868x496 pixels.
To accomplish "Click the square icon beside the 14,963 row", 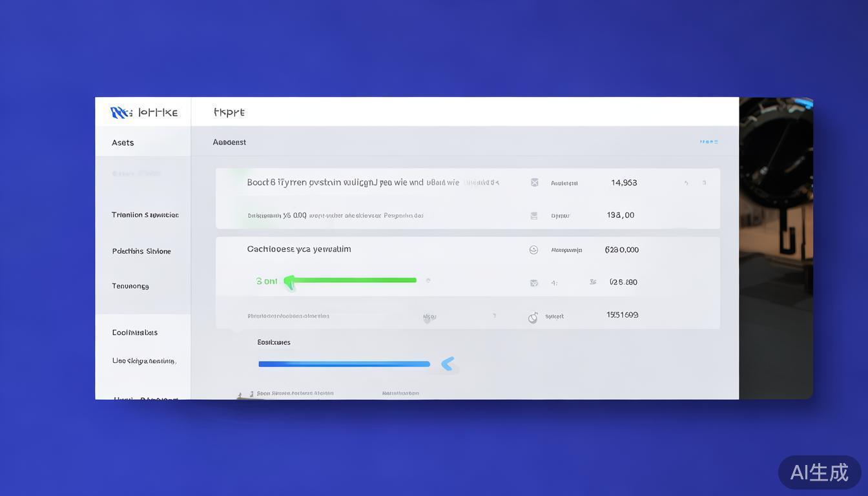I will [x=534, y=183].
